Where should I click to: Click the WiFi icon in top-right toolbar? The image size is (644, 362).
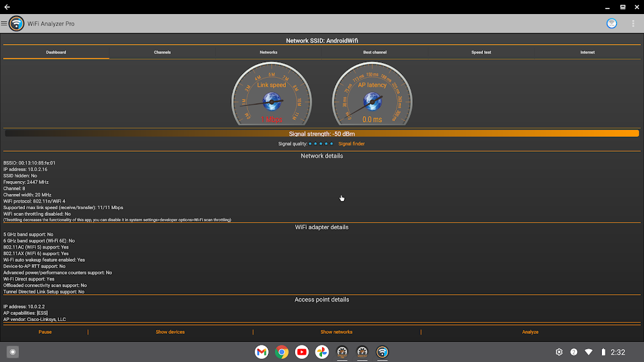(612, 24)
